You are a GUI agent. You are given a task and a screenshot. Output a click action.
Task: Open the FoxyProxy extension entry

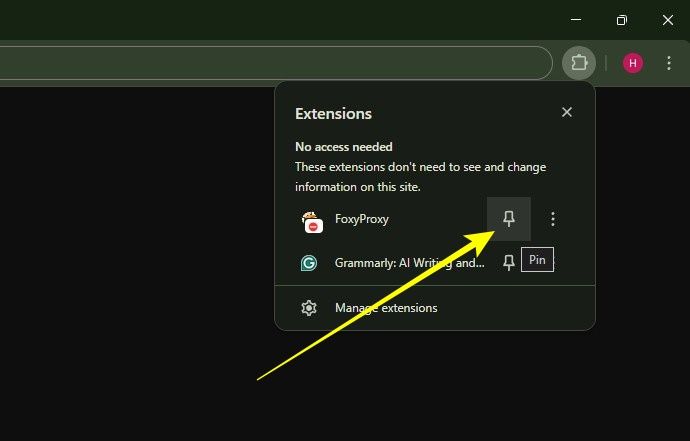coord(361,219)
